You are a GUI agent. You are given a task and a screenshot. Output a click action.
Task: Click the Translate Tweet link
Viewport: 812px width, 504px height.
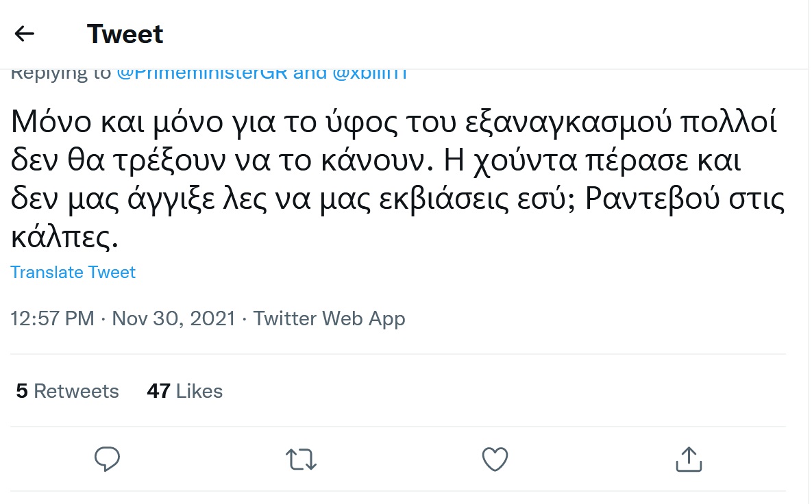[73, 273]
